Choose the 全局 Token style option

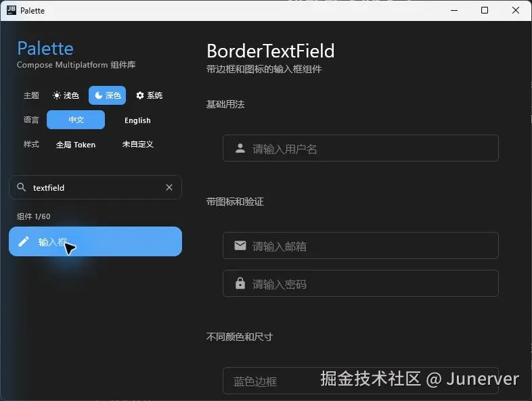[76, 145]
